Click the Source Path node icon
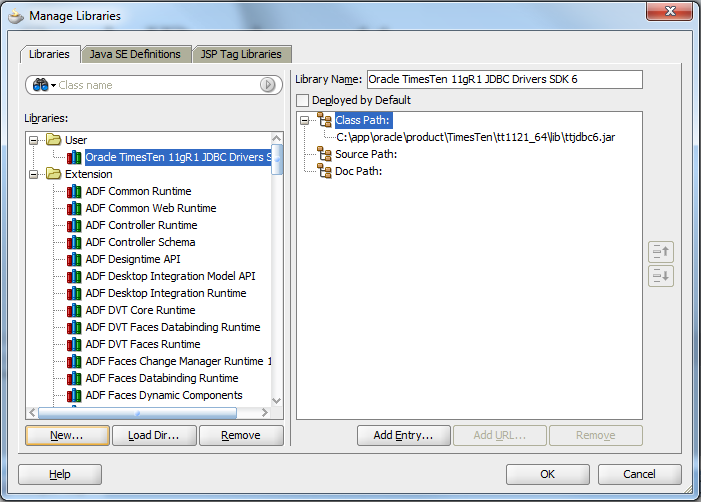Image resolution: width=701 pixels, height=502 pixels. [325, 154]
